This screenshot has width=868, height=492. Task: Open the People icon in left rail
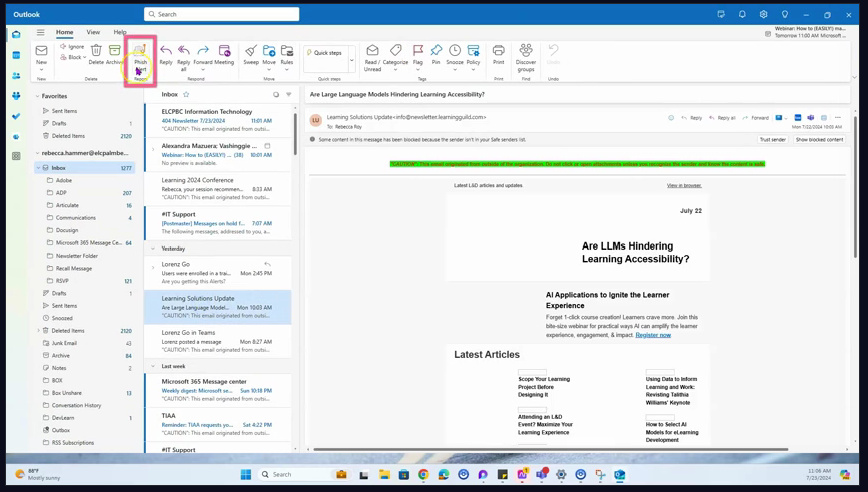coord(16,76)
